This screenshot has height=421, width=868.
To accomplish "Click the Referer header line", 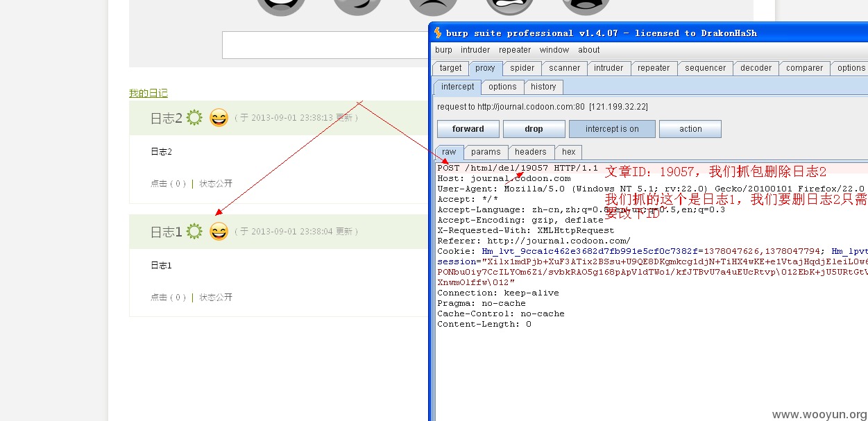I will [534, 241].
